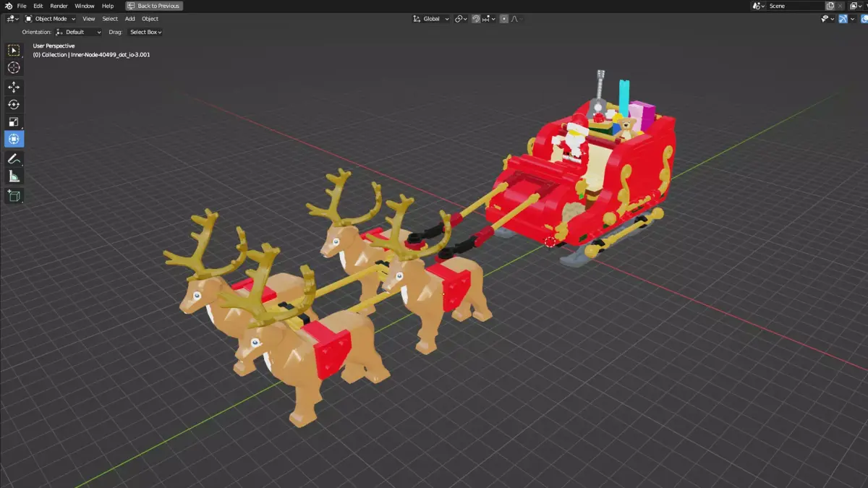Click the Collection Inner-Node-40499 object label
This screenshot has height=488, width=868.
click(x=91, y=55)
